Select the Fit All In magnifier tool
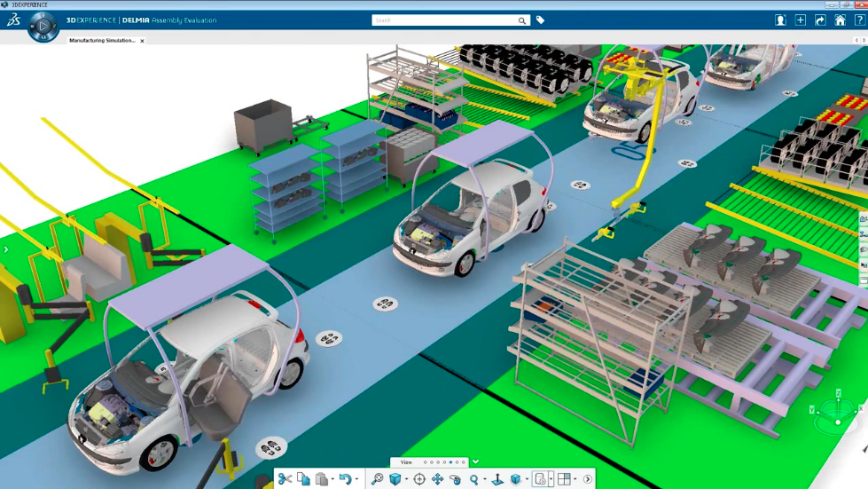868x489 pixels. coord(377,479)
